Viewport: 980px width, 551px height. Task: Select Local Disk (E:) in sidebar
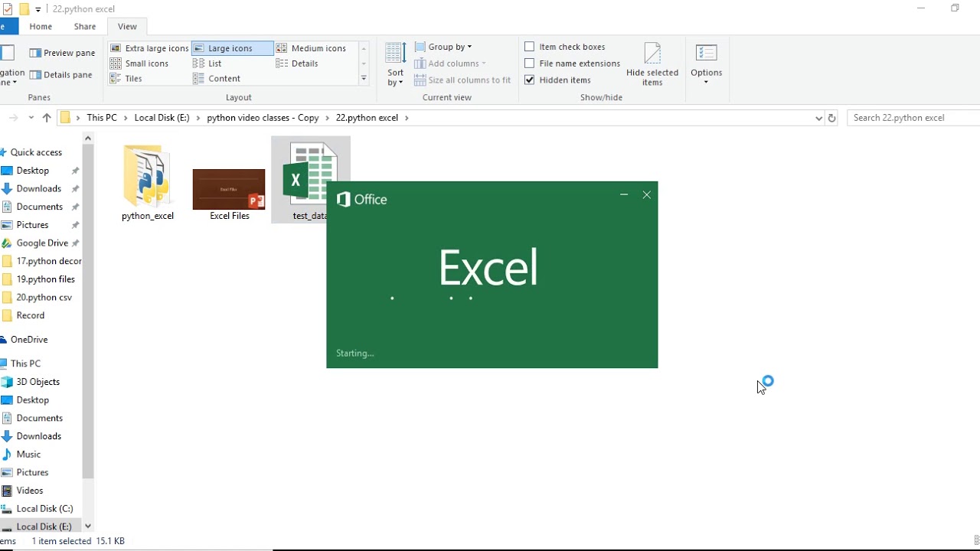tap(44, 527)
